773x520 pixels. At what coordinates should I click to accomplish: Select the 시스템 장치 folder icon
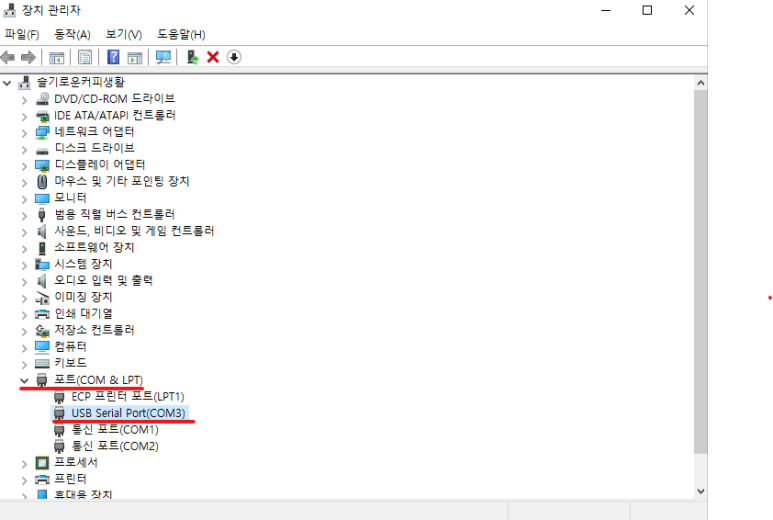[x=42, y=264]
